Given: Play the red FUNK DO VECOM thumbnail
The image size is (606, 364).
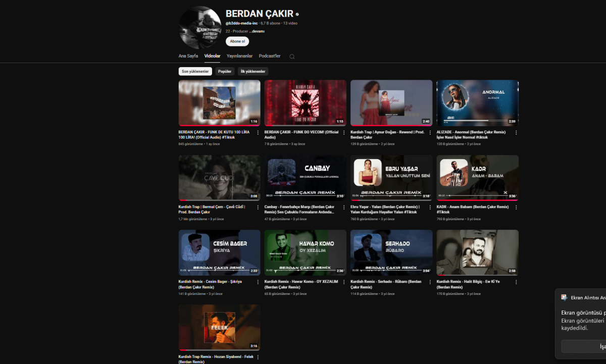Looking at the screenshot, I should tap(306, 103).
